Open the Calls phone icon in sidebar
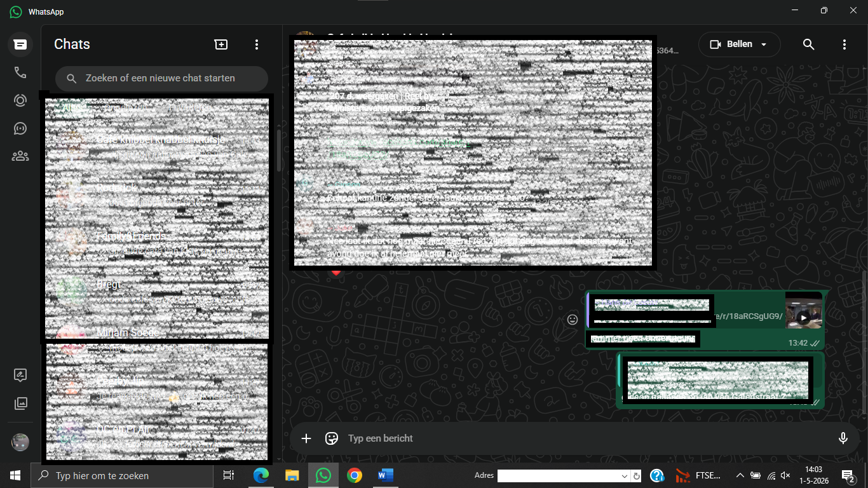 pyautogui.click(x=20, y=72)
